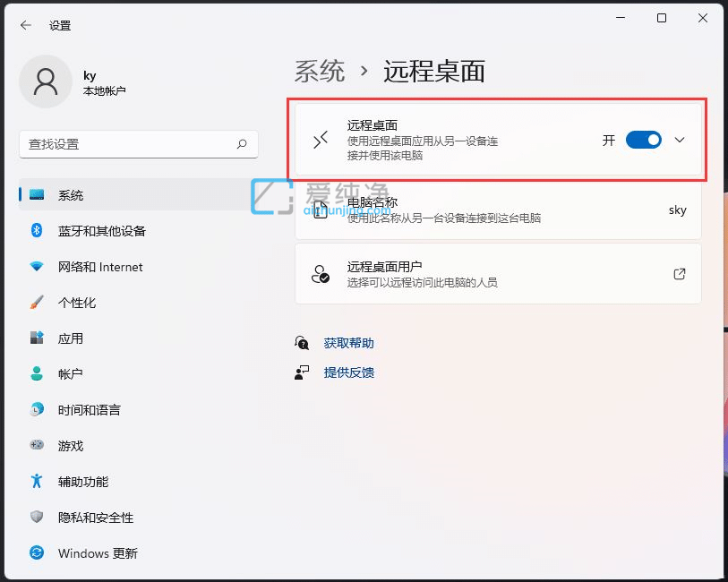The height and width of the screenshot is (582, 728).
Task: Click the 提供反馈 feedback icon
Action: [302, 372]
